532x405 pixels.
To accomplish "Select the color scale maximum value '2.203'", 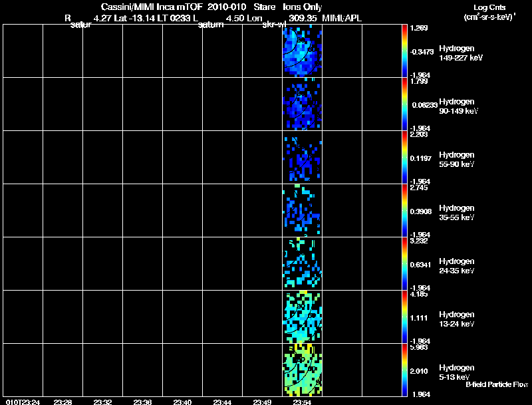I will tap(419, 134).
